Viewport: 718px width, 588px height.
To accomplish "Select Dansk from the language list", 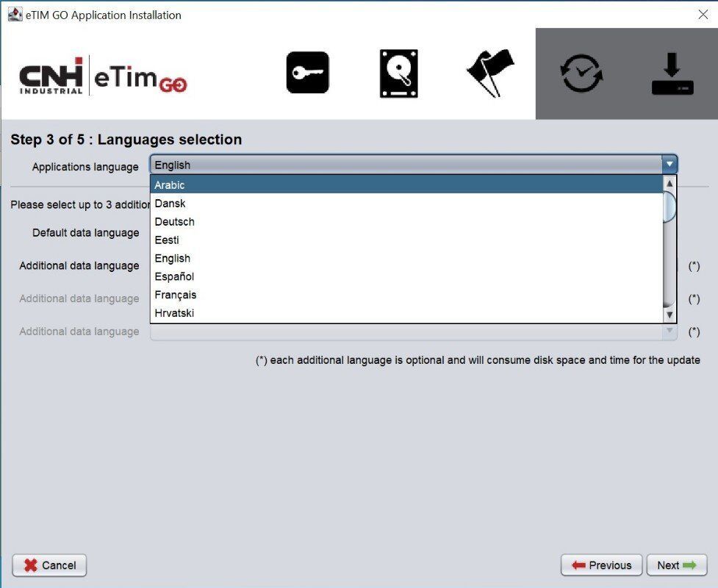I will click(406, 203).
